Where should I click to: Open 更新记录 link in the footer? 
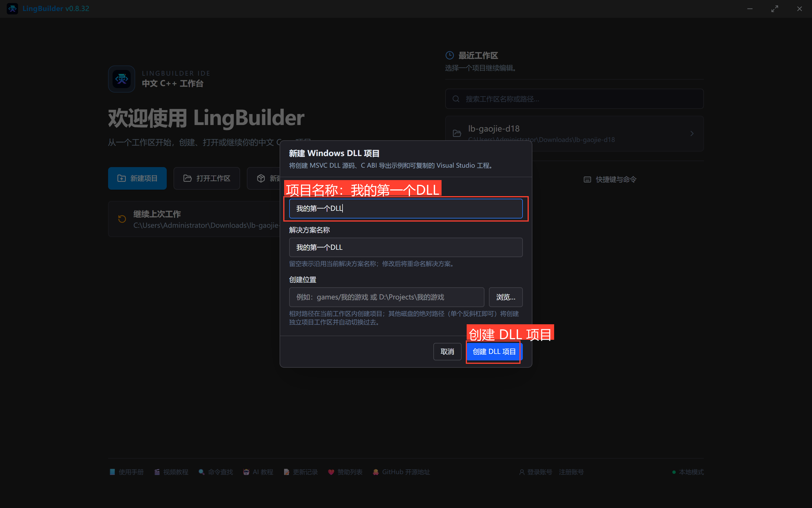300,472
